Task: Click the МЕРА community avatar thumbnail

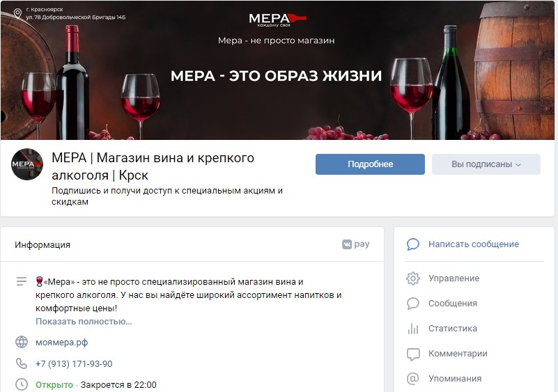Action: click(x=27, y=164)
